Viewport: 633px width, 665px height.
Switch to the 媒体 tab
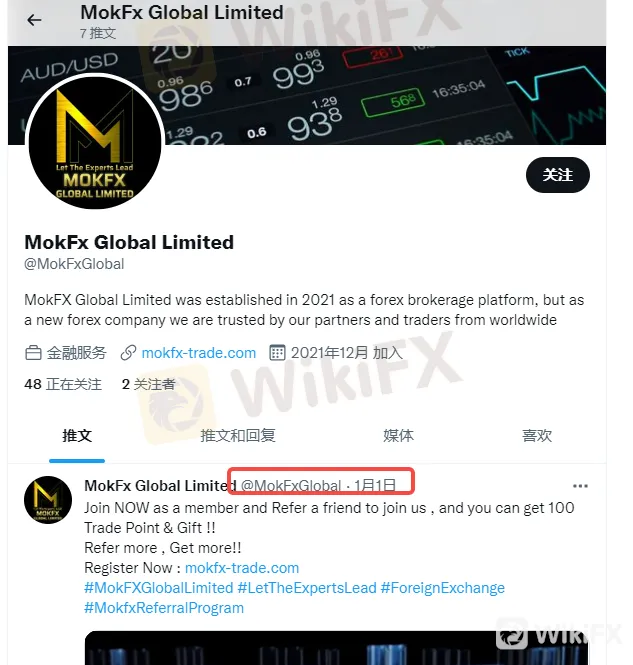click(x=398, y=436)
